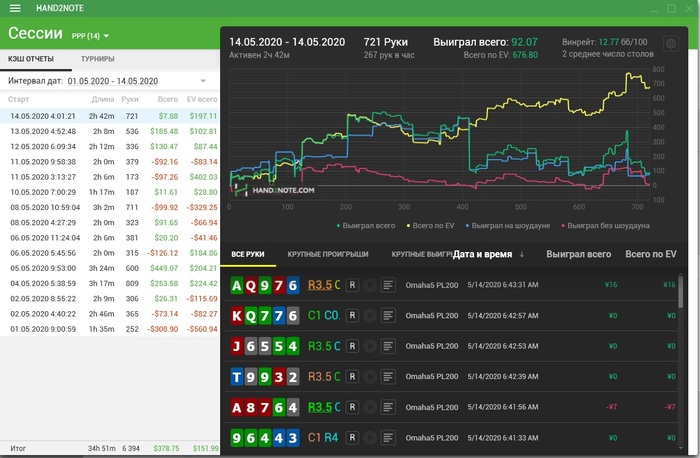The width and height of the screenshot is (700, 458).
Task: Click play button for AQ976 hand
Action: point(370,285)
